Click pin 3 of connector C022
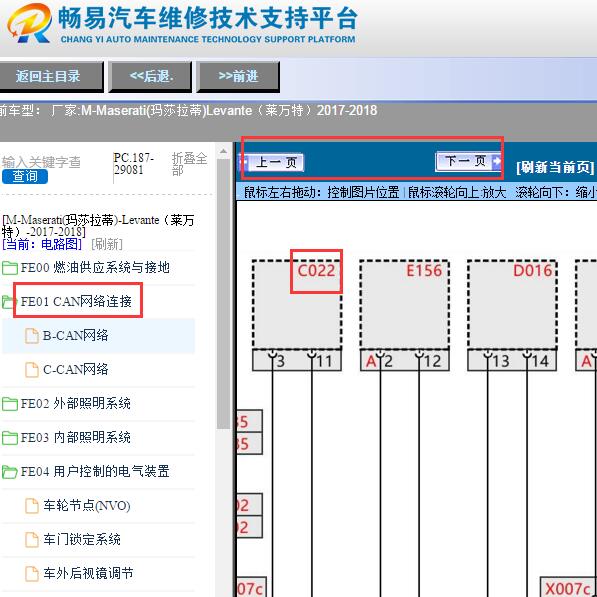597x597 pixels. tap(280, 361)
